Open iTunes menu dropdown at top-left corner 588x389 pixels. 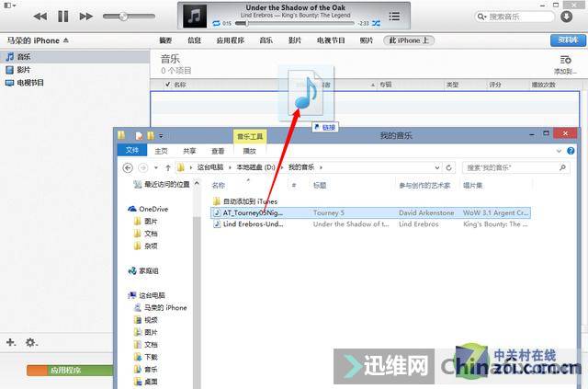10,6
